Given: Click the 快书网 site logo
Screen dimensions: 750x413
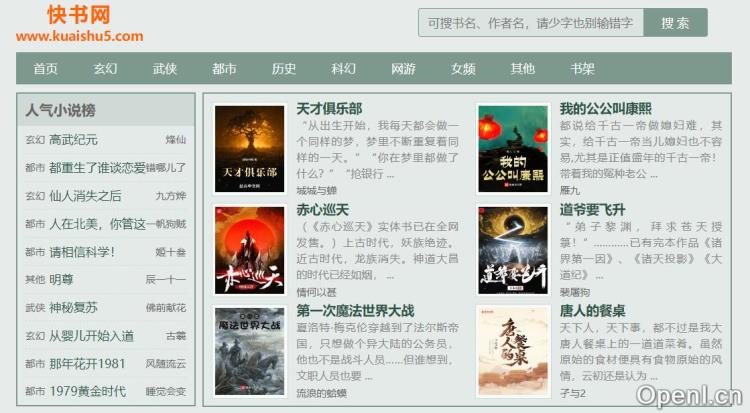Looking at the screenshot, I should click(x=79, y=23).
